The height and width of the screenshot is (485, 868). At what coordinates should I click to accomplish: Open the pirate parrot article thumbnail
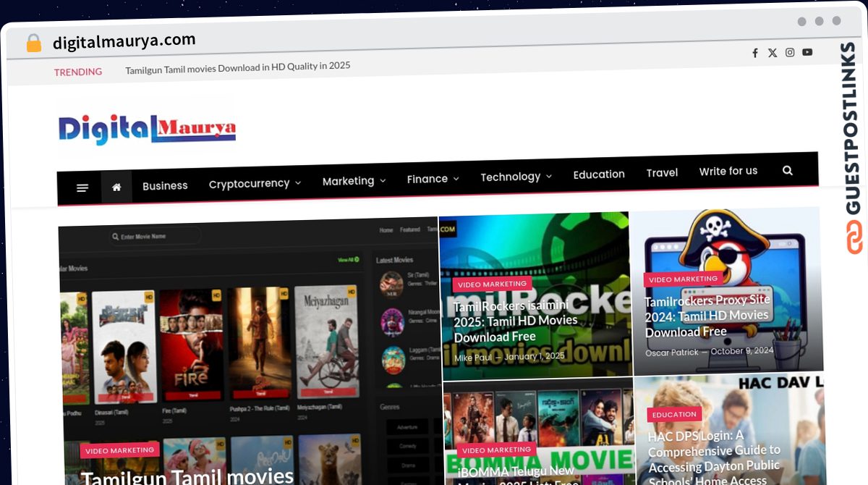726,292
